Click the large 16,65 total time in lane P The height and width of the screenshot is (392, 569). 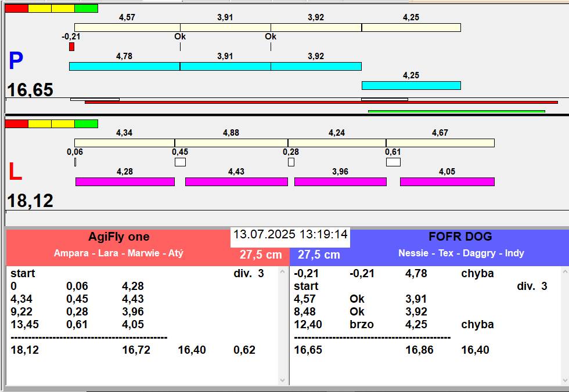point(30,89)
